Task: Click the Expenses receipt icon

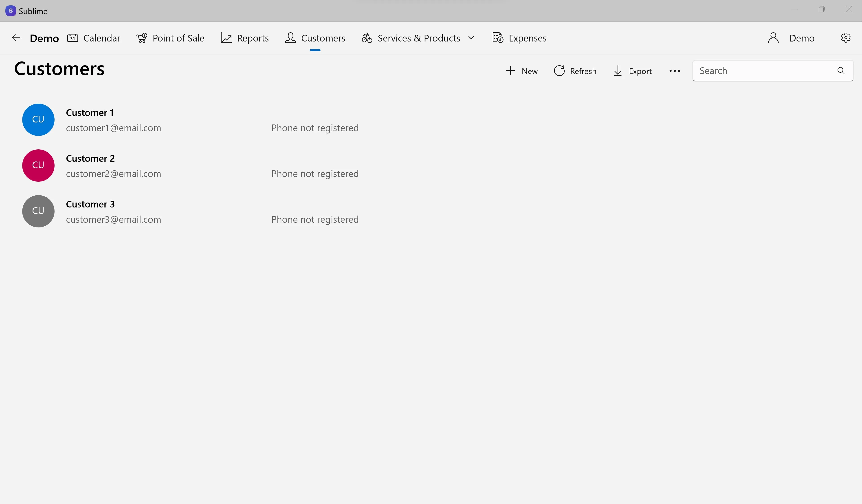Action: [498, 38]
